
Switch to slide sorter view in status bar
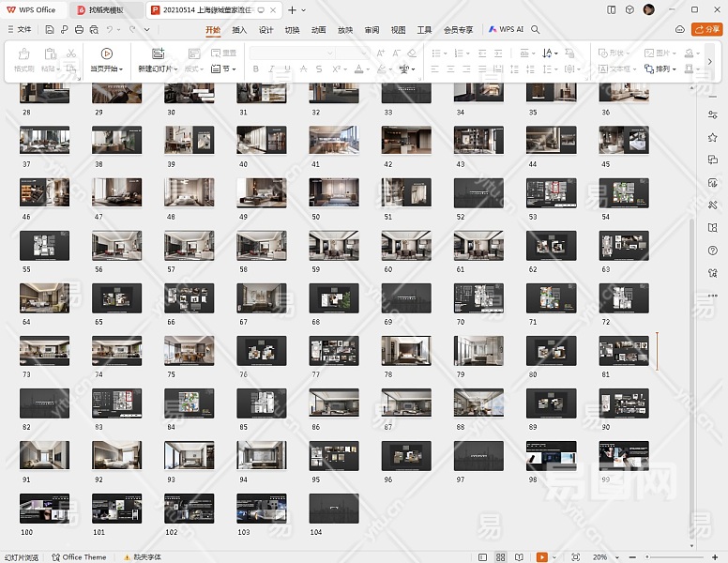point(501,557)
